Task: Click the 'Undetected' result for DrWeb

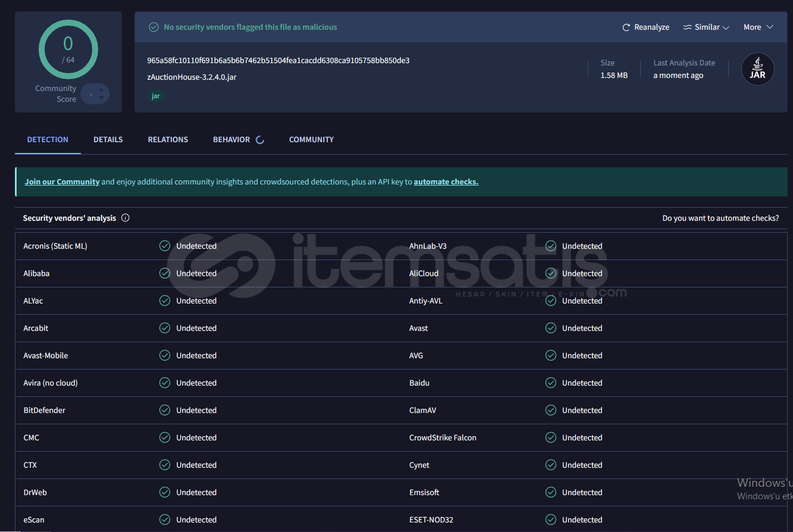Action: coord(196,492)
